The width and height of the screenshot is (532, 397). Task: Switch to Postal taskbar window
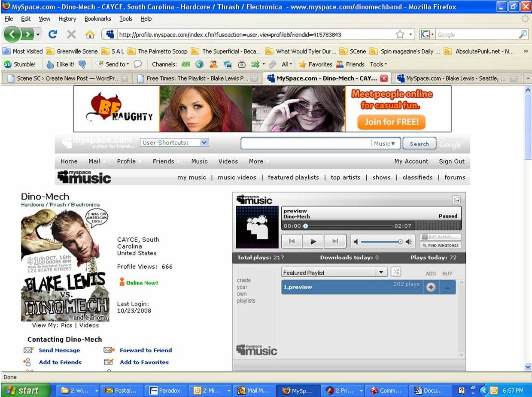point(123,391)
